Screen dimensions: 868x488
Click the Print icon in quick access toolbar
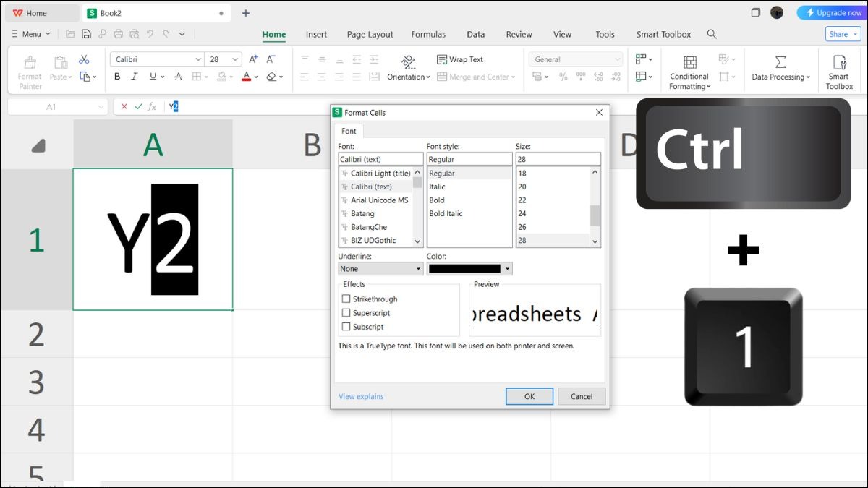pyautogui.click(x=118, y=34)
